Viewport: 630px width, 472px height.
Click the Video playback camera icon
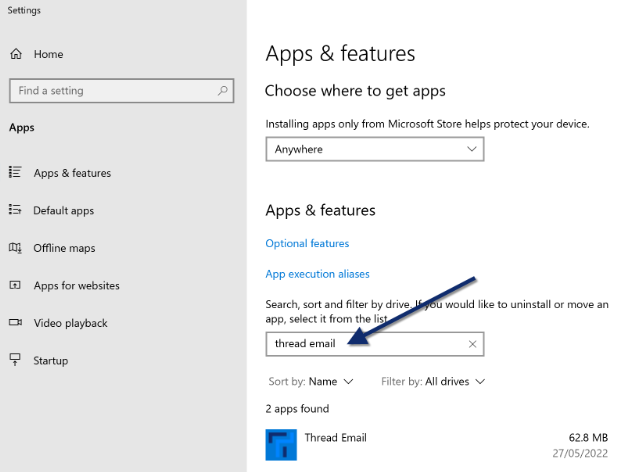tap(15, 323)
